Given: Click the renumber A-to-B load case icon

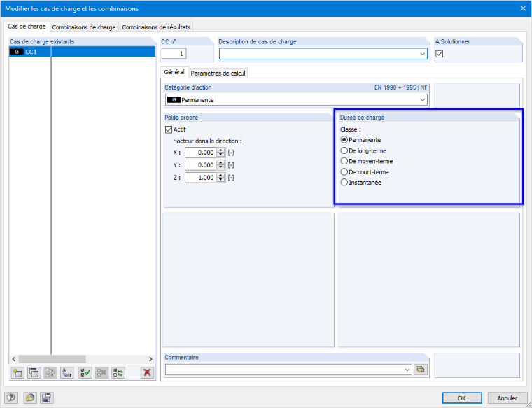Looking at the screenshot, I should coord(67,372).
